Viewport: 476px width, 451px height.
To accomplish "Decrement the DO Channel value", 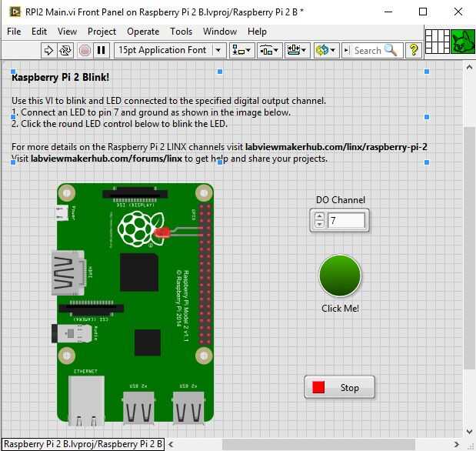I will click(x=319, y=224).
